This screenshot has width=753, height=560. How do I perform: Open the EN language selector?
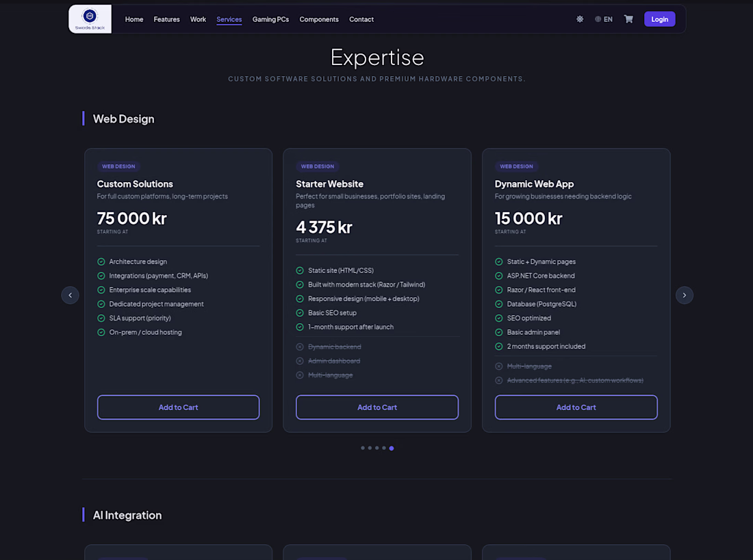[x=604, y=19]
